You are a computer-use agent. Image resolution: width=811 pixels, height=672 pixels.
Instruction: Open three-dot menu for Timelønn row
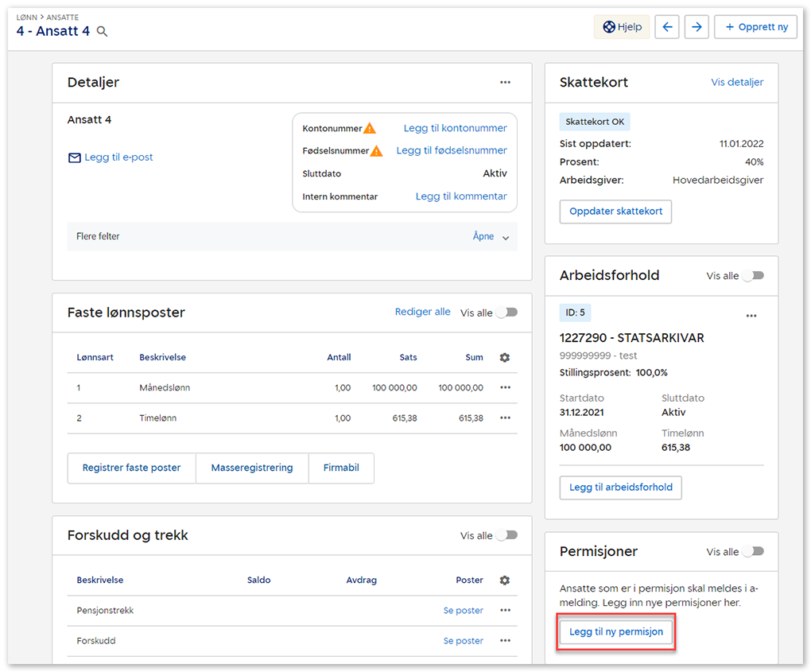pos(505,418)
